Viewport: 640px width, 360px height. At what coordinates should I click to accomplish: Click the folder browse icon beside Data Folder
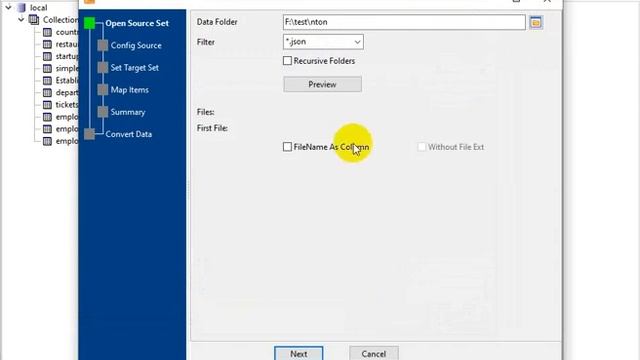tap(536, 22)
